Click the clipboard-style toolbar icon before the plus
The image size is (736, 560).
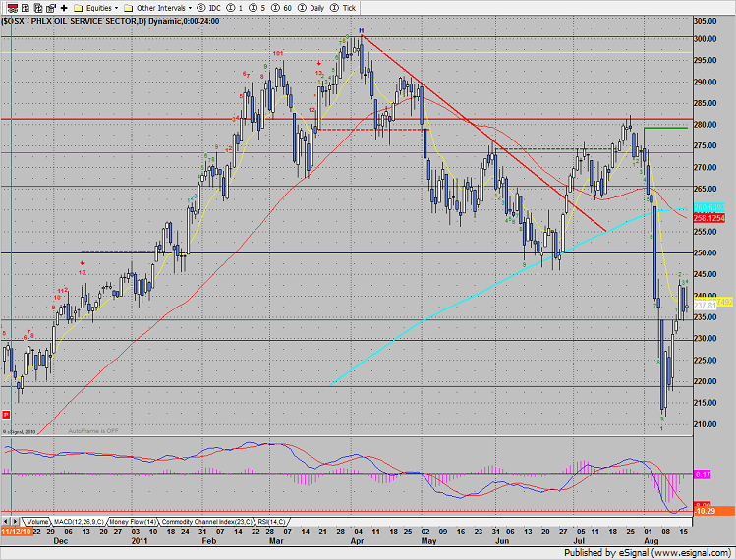tap(51, 8)
